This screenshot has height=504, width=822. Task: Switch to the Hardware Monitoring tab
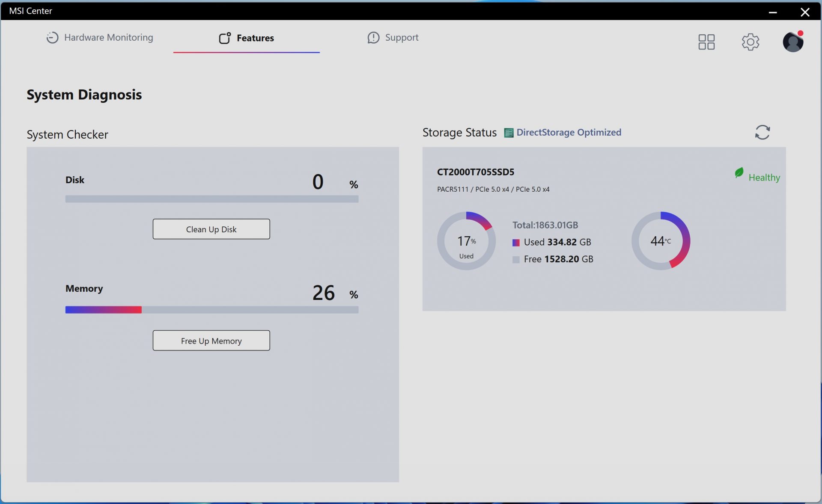click(108, 38)
